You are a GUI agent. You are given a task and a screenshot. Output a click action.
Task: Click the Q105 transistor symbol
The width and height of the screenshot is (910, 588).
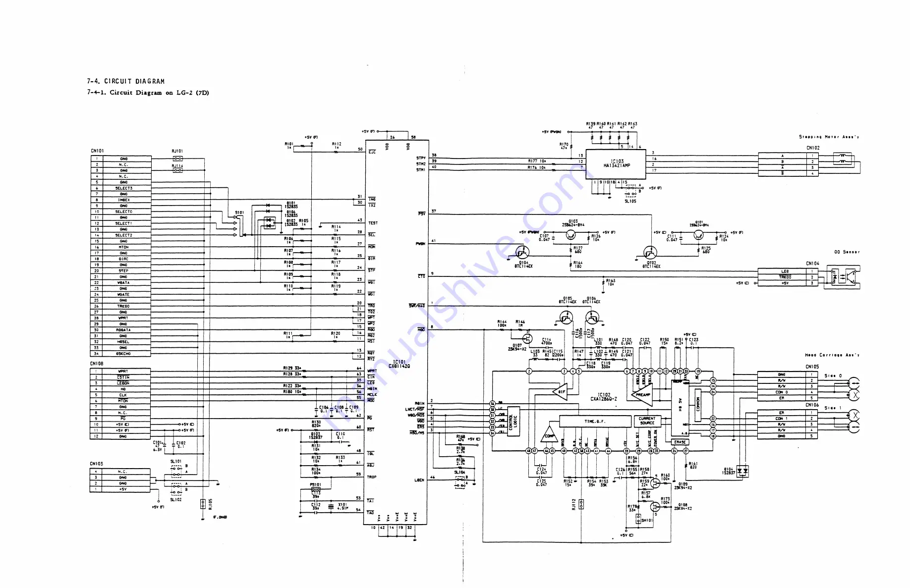(x=566, y=317)
